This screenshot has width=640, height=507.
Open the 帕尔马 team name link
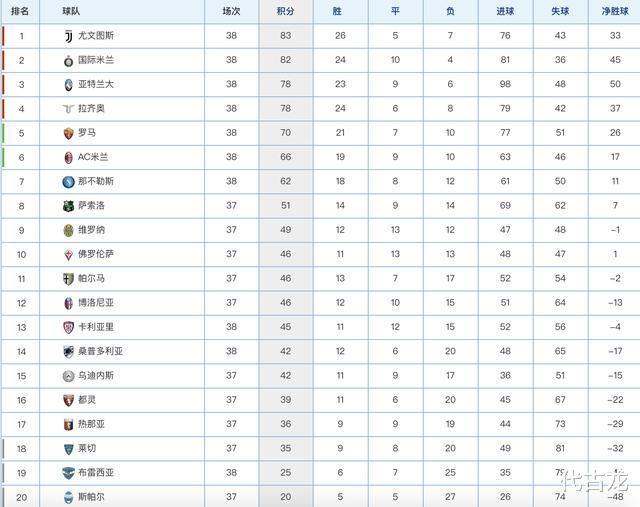coord(91,278)
